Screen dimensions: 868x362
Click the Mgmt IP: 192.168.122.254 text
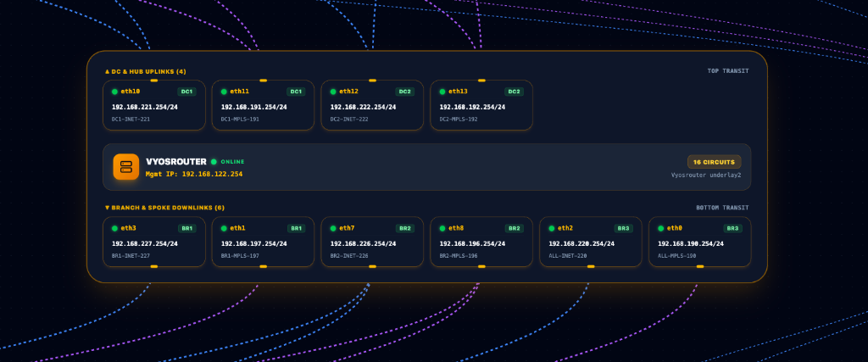194,174
